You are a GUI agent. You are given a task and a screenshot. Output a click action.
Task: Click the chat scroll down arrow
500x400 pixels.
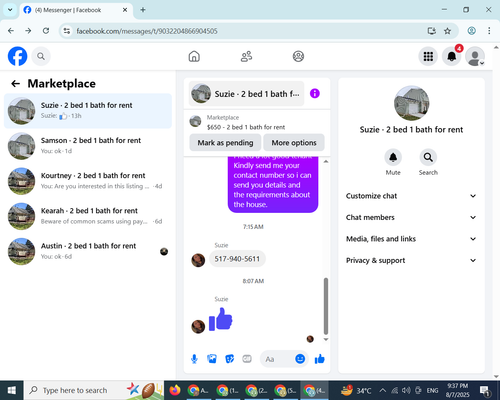click(x=326, y=339)
